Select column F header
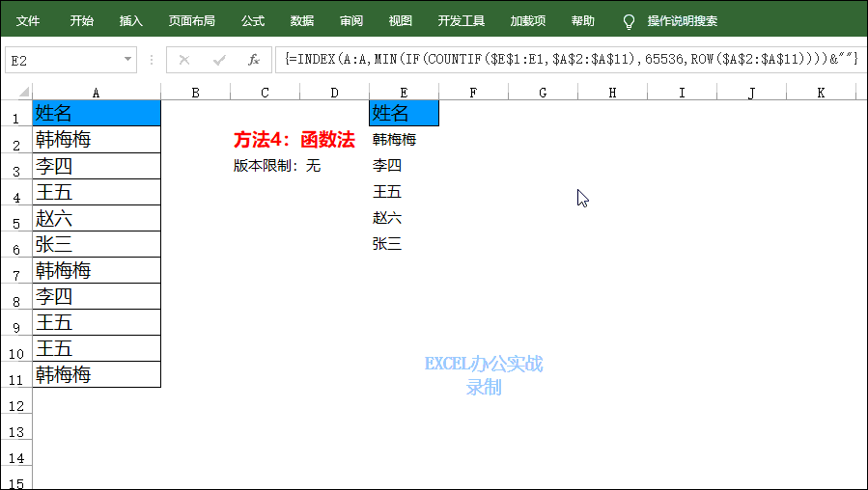 point(473,93)
